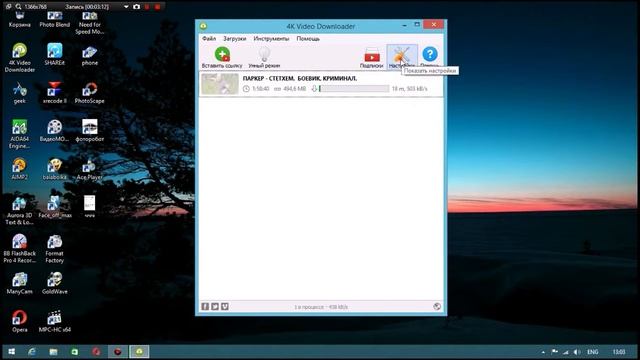This screenshot has width=640, height=360.
Task: Click the globe icon in status bar
Action: (x=437, y=307)
